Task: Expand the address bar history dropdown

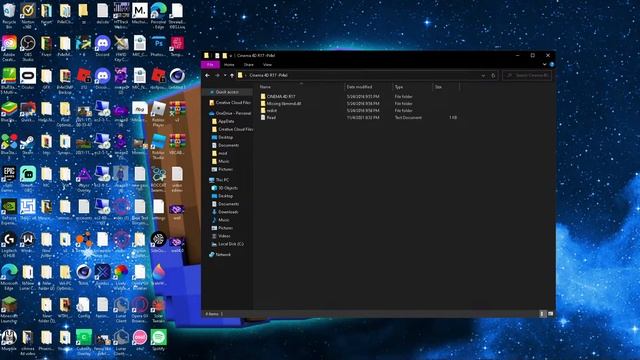Action: point(483,76)
